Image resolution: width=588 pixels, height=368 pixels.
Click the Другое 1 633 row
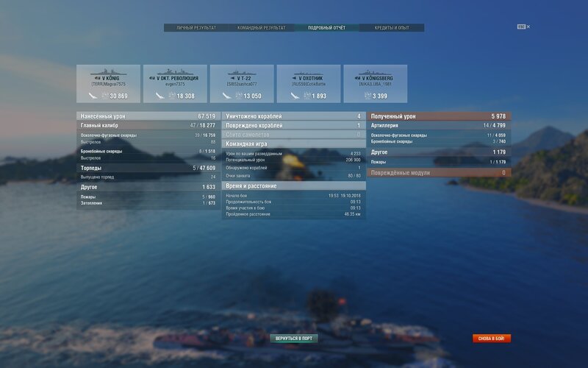click(x=148, y=187)
